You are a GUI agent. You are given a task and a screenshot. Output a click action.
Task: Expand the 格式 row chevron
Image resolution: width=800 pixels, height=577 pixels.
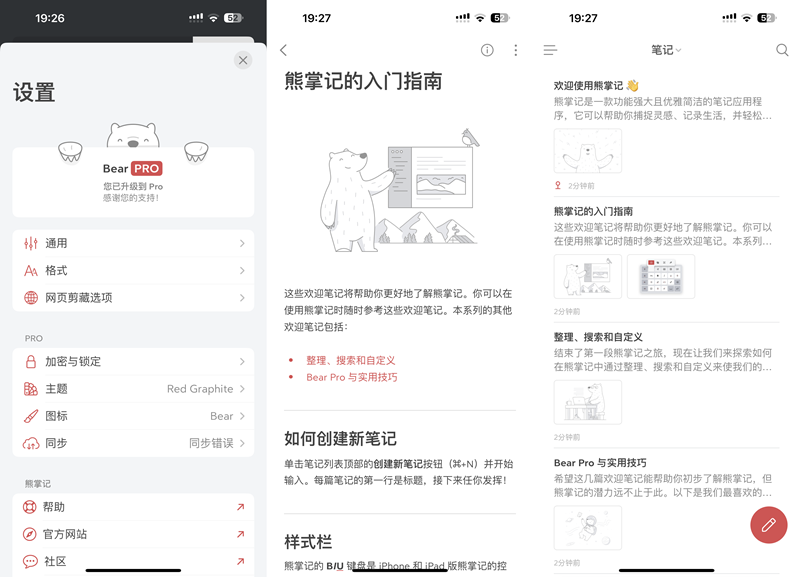242,270
